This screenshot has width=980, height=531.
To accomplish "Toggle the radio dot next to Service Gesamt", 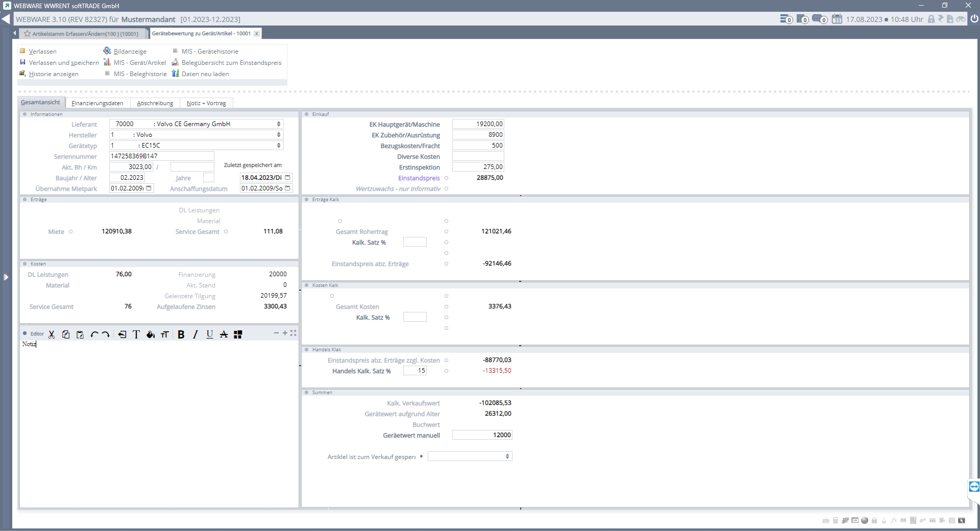I will (x=226, y=232).
